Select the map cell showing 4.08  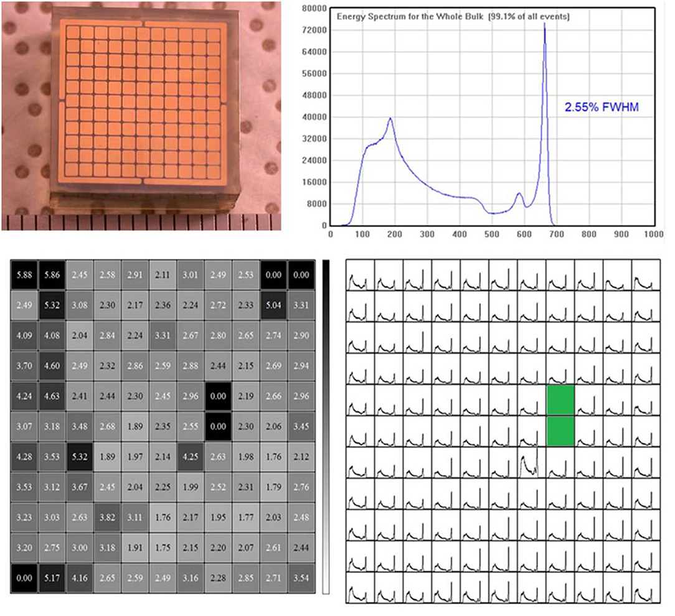point(52,335)
